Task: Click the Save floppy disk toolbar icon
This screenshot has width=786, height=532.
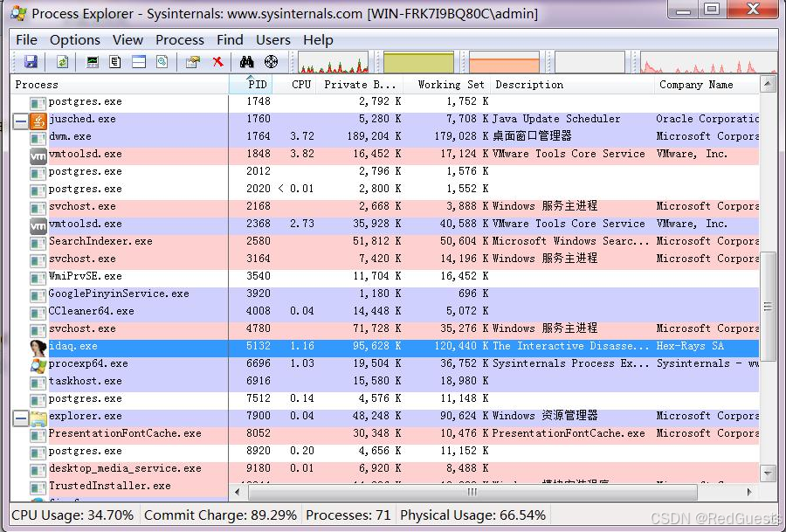Action: [x=31, y=62]
